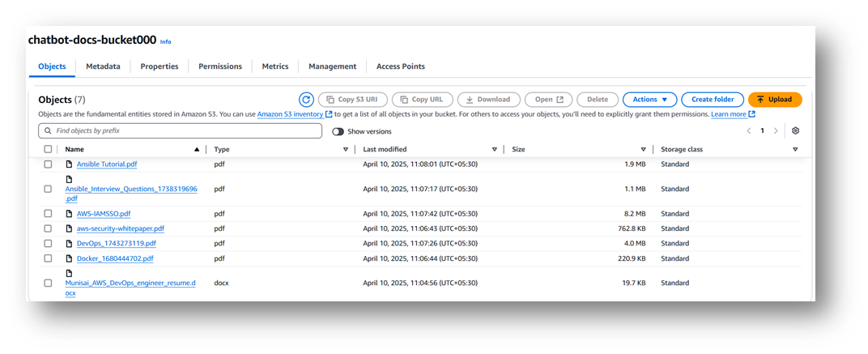Focus the Find objects by prefix field
This screenshot has width=868, height=354.
coord(180,131)
